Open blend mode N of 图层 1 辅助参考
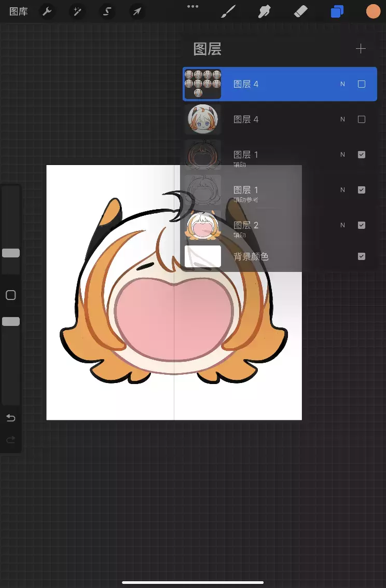This screenshot has width=386, height=588. (342, 190)
